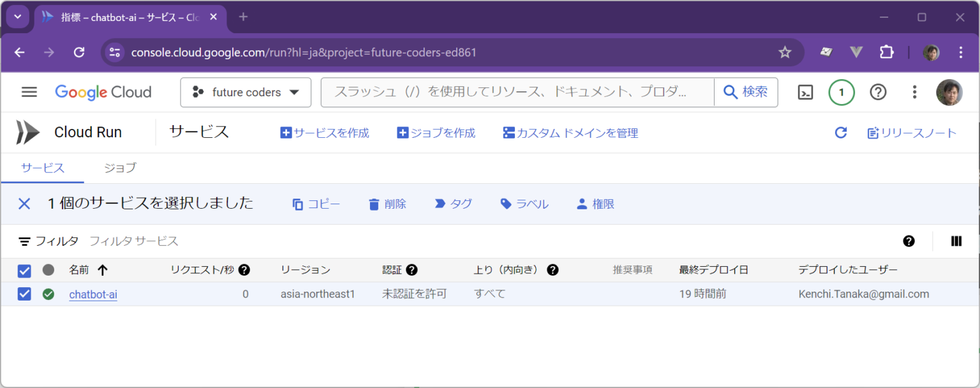Open the column display options icon
The height and width of the screenshot is (388, 980).
[956, 241]
